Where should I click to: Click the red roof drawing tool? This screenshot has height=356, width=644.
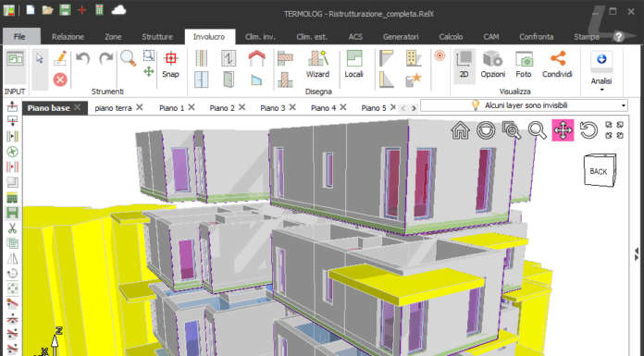(x=256, y=58)
